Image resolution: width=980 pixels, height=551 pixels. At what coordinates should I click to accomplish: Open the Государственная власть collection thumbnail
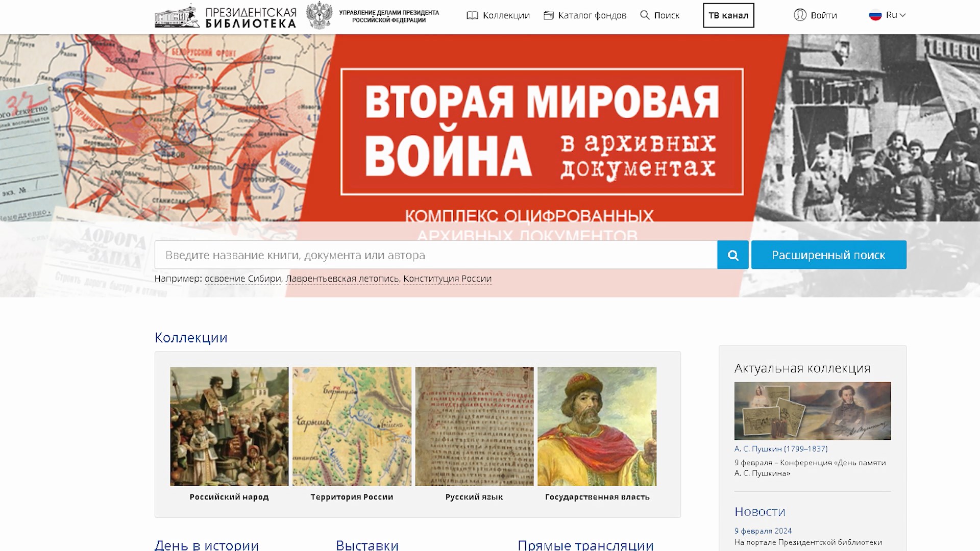click(597, 427)
